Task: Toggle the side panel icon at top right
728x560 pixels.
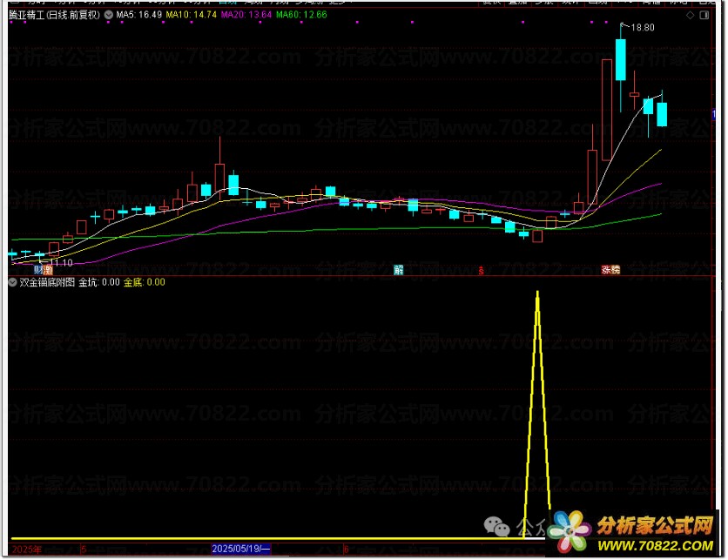Action: point(704,16)
